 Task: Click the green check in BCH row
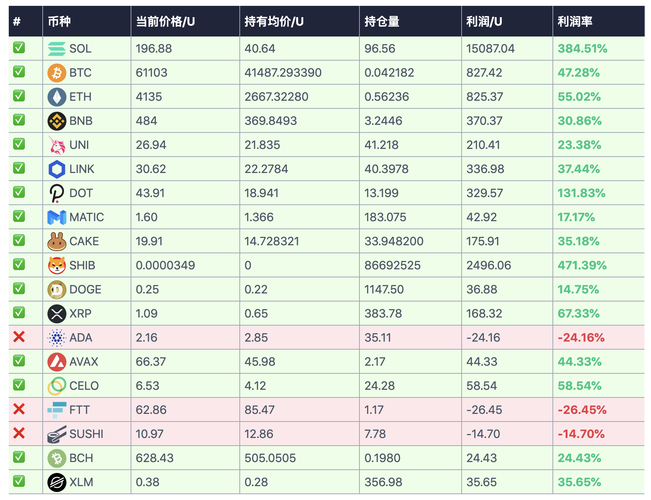click(19, 457)
